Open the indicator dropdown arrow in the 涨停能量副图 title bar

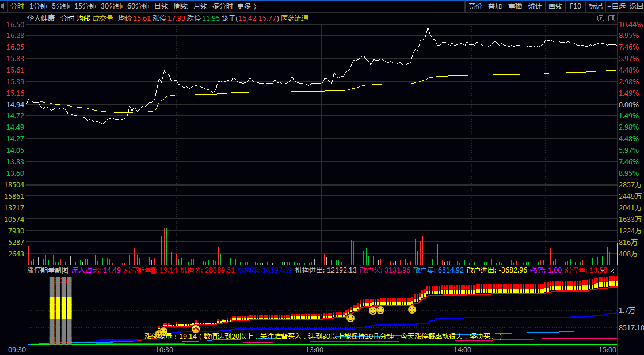[603, 271]
